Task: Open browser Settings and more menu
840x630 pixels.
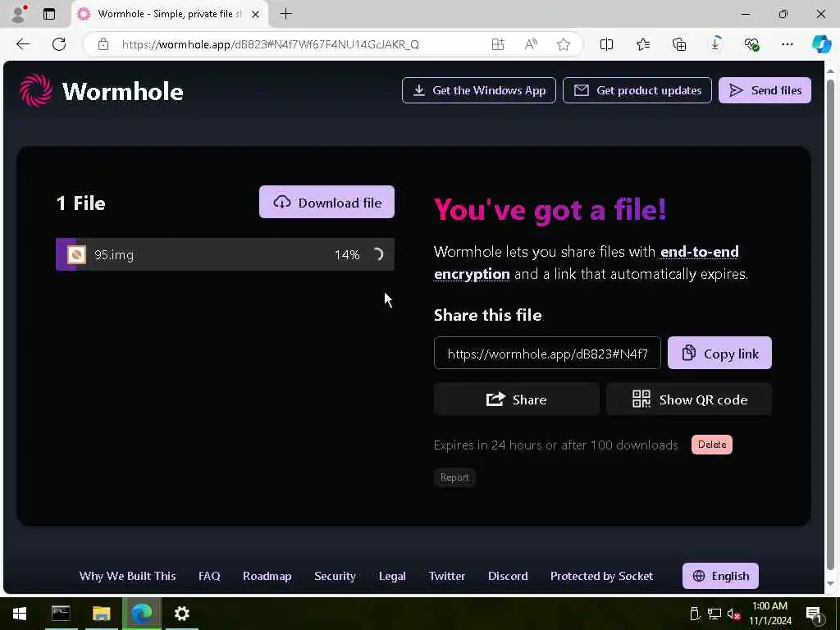Action: pyautogui.click(x=787, y=44)
